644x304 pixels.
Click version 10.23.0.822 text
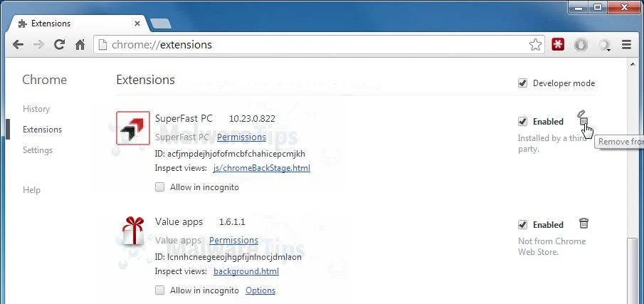point(252,119)
